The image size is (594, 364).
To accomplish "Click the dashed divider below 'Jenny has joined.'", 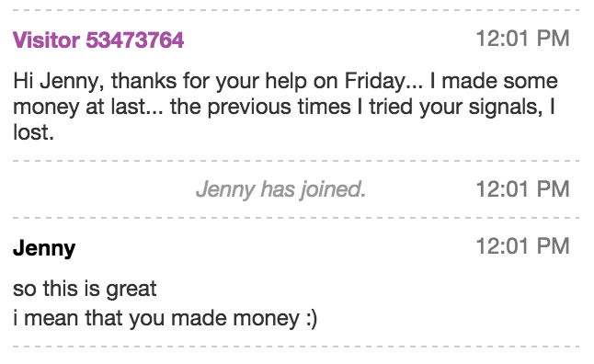I will pyautogui.click(x=296, y=218).
